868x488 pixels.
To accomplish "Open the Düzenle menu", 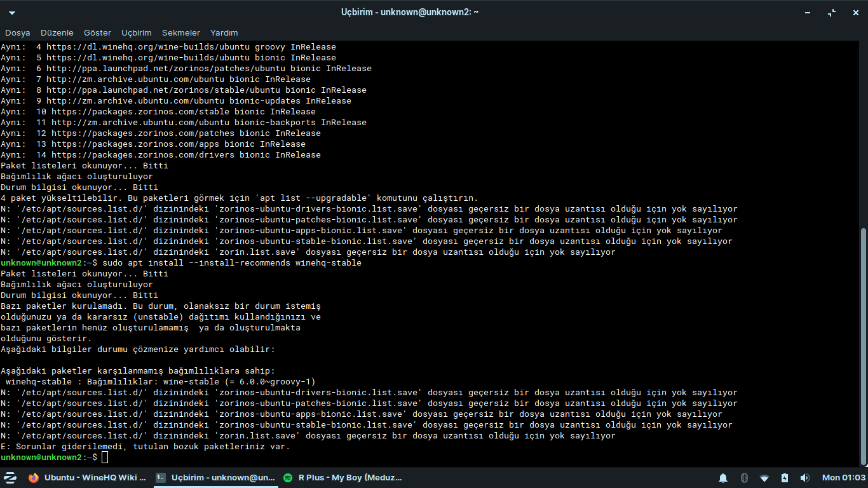I will pyautogui.click(x=57, y=32).
